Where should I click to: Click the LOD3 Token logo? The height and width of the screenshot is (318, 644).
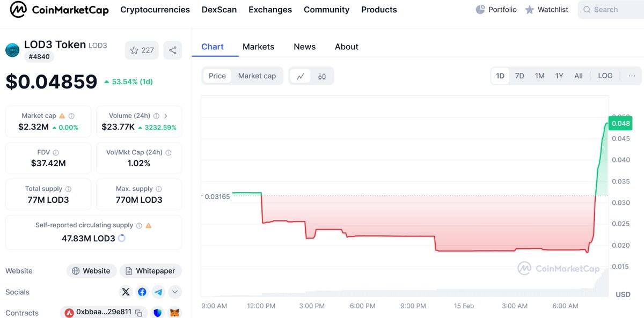[x=12, y=50]
